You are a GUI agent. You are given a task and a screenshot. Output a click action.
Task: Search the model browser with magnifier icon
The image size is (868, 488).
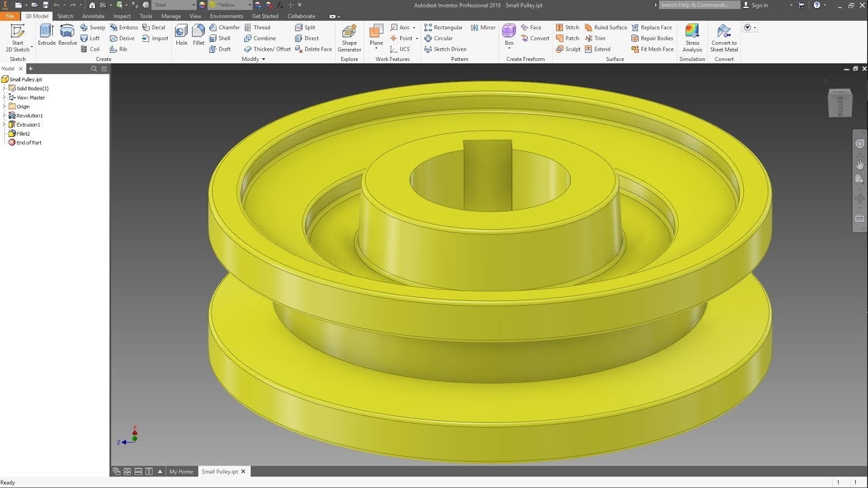click(94, 68)
